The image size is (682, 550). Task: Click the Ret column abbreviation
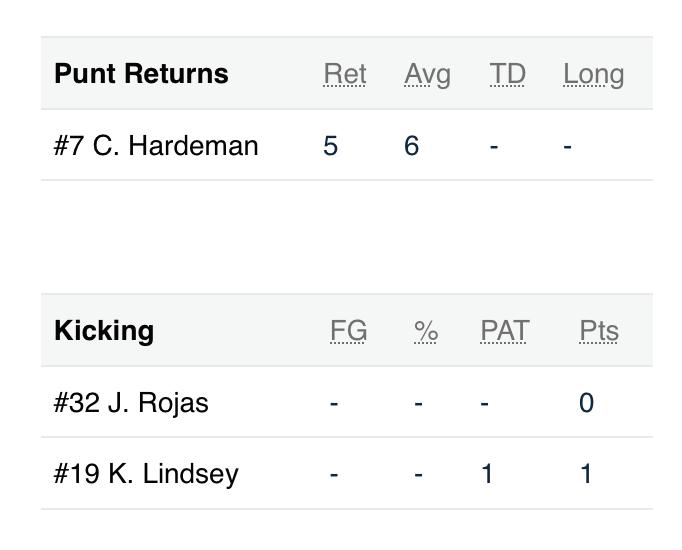click(345, 74)
